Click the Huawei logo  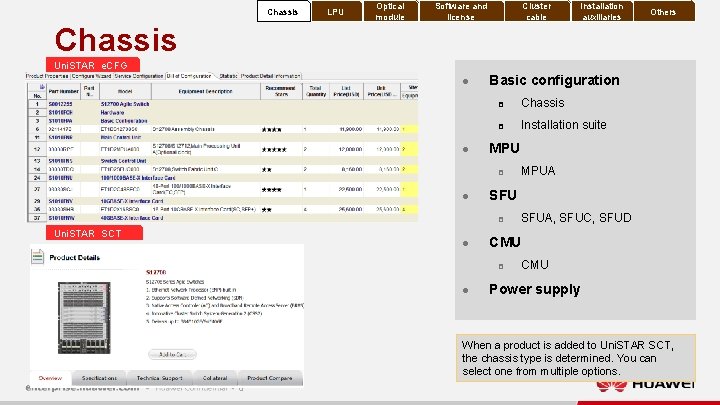tap(646, 385)
